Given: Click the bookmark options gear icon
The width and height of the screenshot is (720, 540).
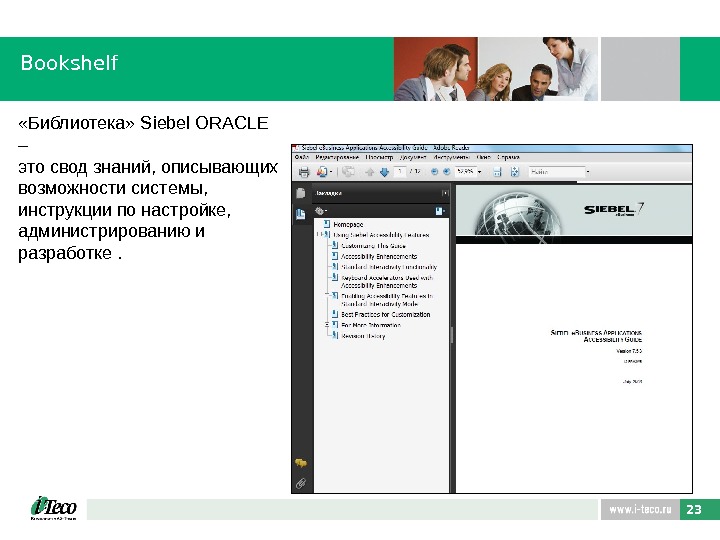Looking at the screenshot, I should (320, 211).
